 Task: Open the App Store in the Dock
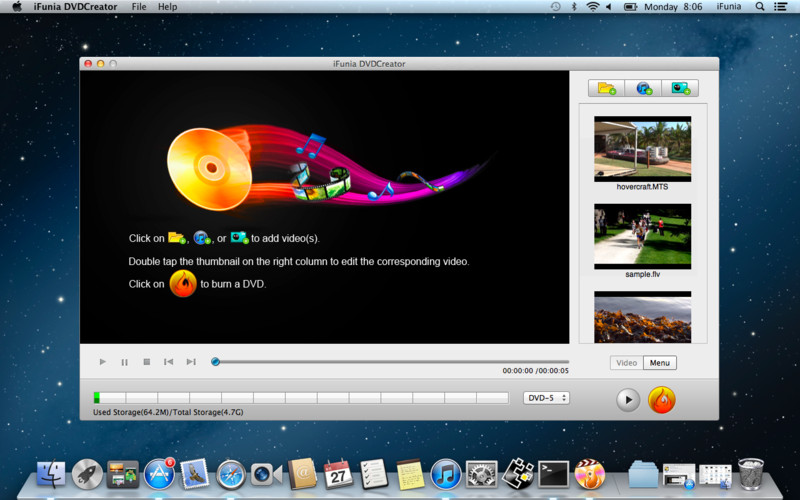(159, 474)
